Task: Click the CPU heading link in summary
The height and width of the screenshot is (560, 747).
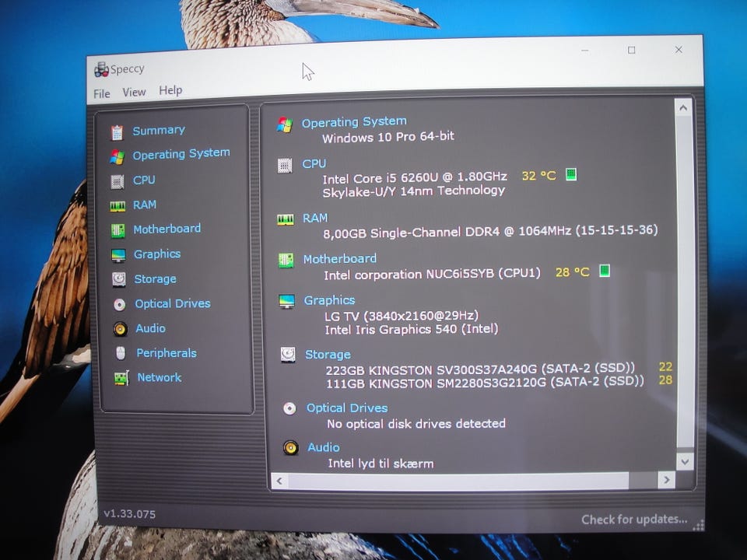Action: click(314, 164)
